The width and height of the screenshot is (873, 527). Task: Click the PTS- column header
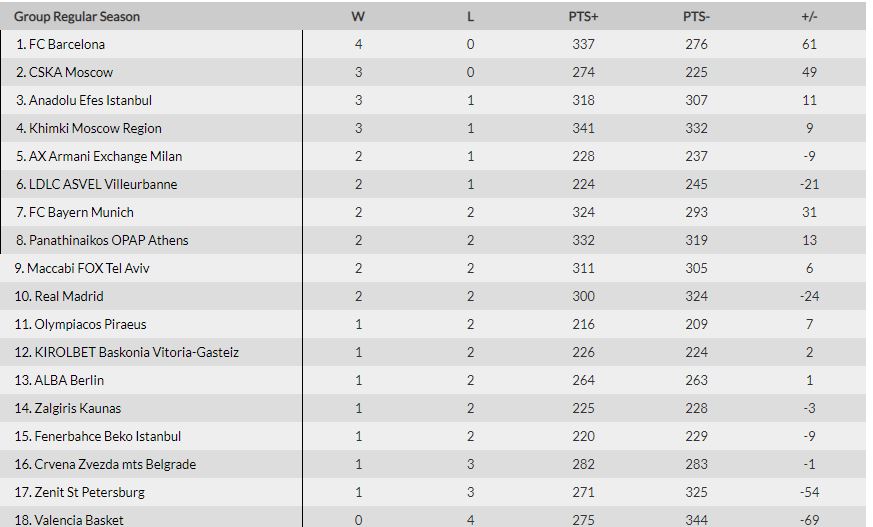click(696, 16)
